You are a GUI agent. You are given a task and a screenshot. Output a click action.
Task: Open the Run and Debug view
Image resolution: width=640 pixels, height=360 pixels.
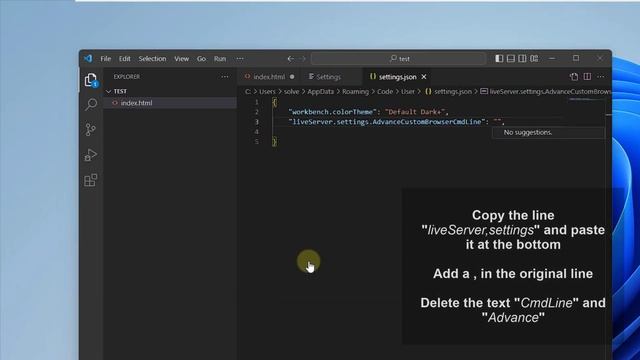click(x=91, y=155)
